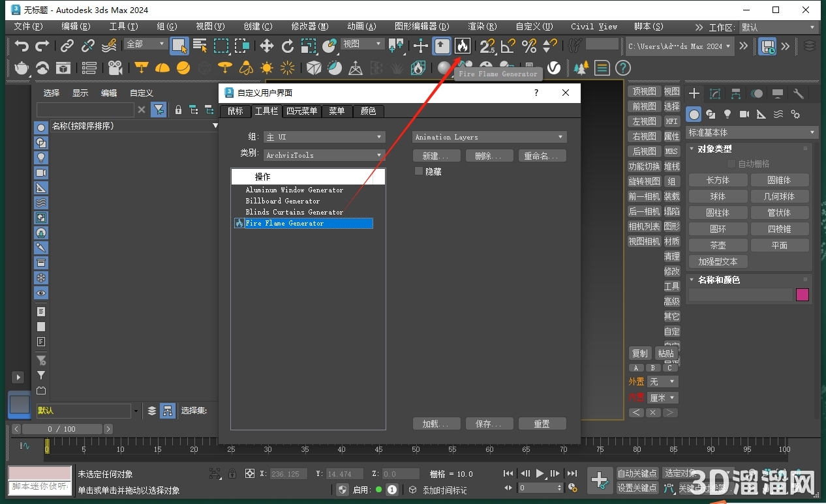Collapse the 名称和颜色 rollout
This screenshot has width=826, height=504.
[x=718, y=280]
